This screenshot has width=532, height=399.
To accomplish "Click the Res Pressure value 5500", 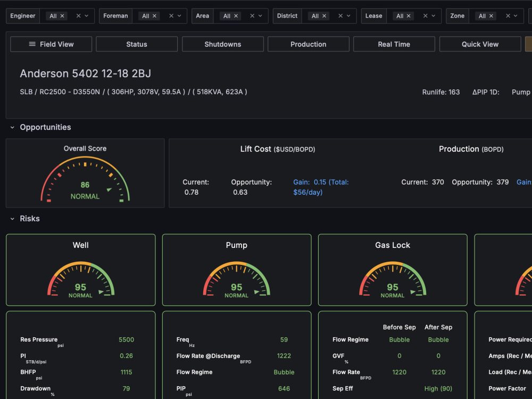I will click(x=126, y=339).
